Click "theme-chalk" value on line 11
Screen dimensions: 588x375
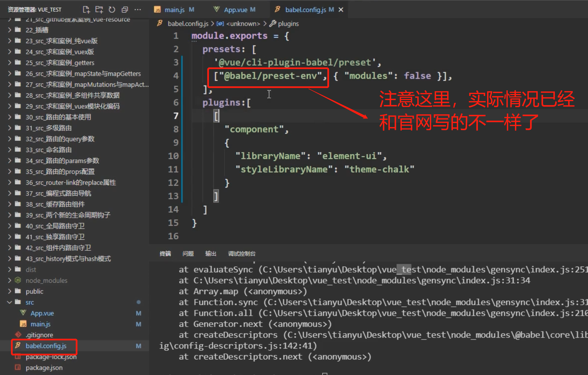(379, 169)
